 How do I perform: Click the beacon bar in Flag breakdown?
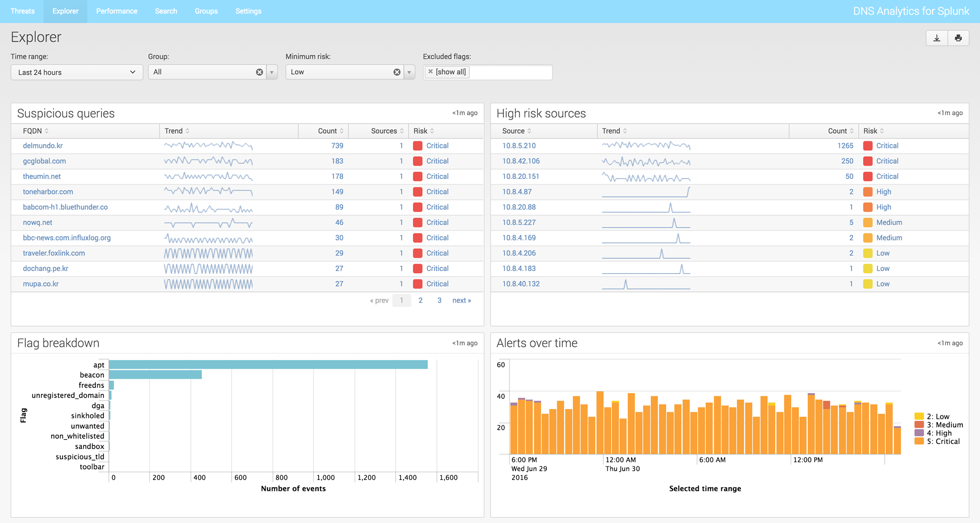[156, 375]
